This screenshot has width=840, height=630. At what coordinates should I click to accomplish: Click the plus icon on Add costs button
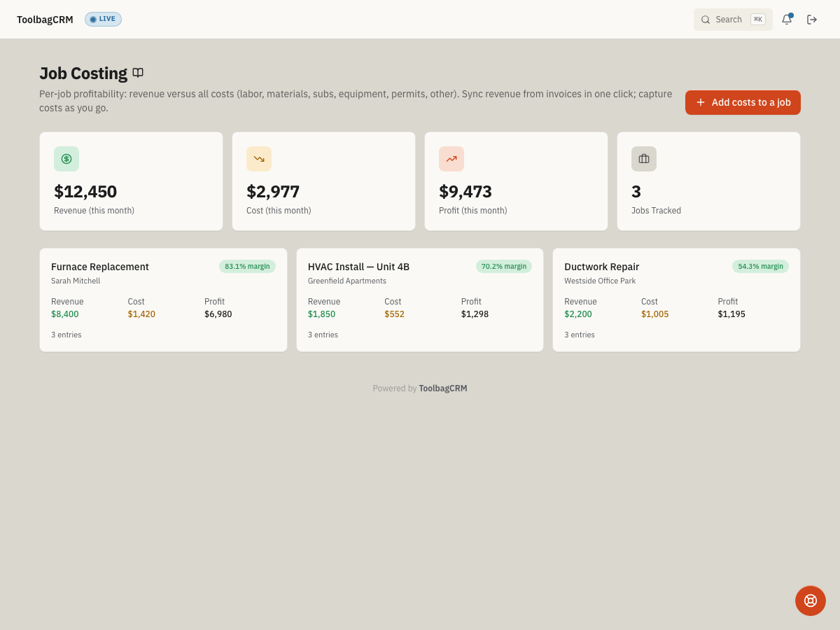click(701, 102)
